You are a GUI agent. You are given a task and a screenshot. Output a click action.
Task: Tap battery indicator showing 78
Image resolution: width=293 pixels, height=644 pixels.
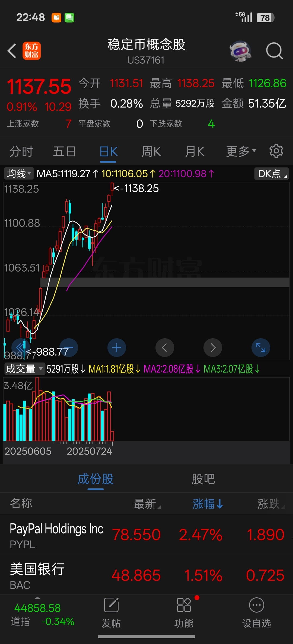(265, 18)
